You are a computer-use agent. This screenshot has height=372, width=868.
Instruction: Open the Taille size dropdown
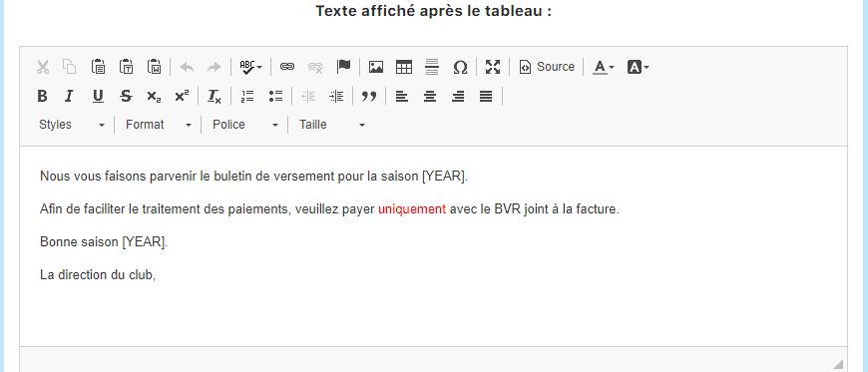tap(332, 125)
